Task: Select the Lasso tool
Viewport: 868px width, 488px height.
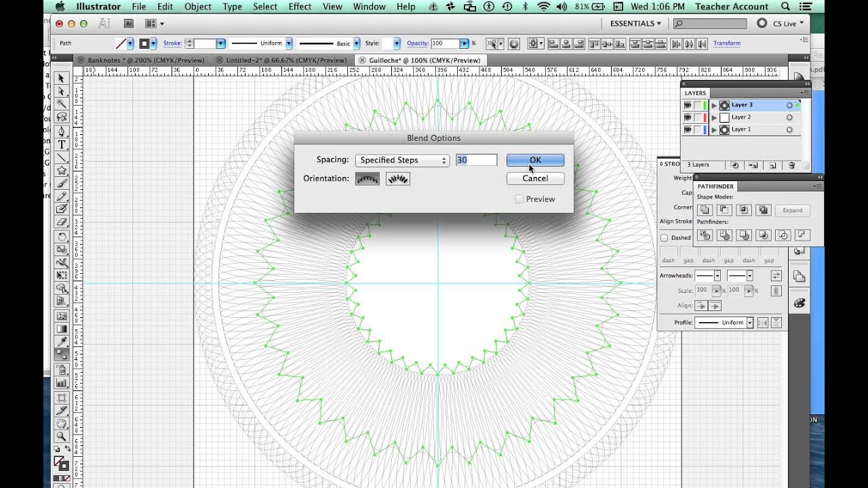Action: click(x=62, y=118)
